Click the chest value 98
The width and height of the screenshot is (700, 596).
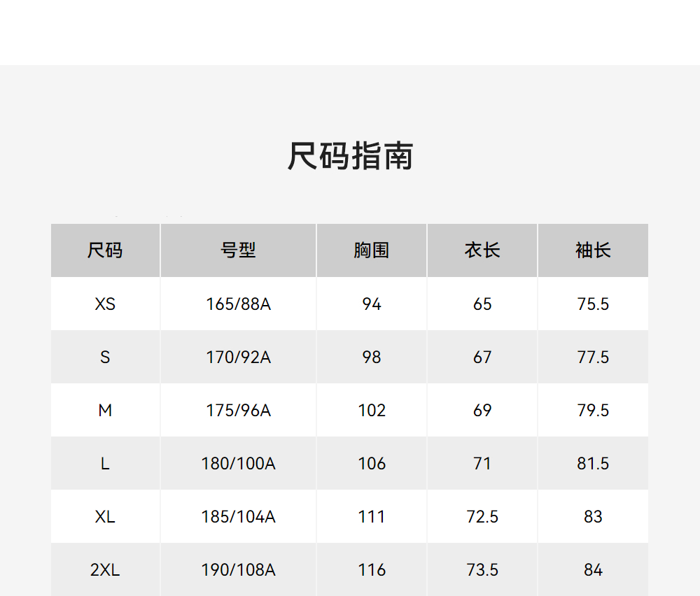[372, 357]
